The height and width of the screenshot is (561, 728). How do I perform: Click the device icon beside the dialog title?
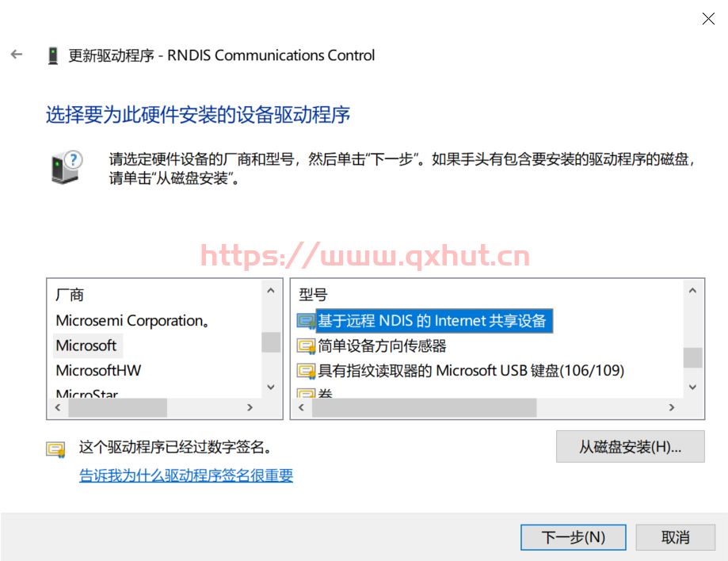(x=53, y=55)
